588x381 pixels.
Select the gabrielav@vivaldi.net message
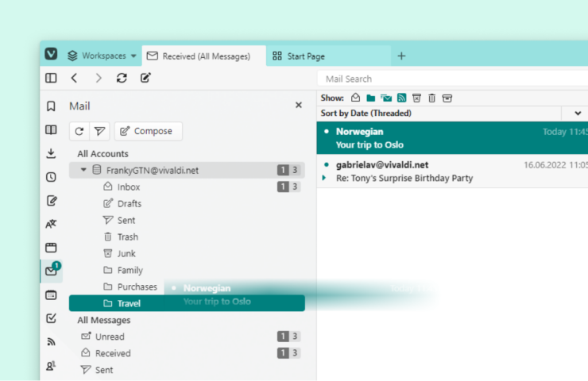[x=452, y=171]
